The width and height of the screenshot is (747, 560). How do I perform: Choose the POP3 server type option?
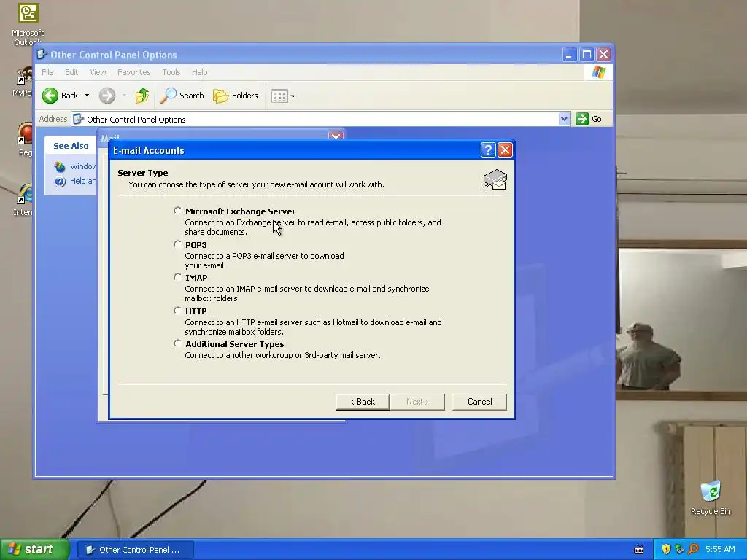178,244
